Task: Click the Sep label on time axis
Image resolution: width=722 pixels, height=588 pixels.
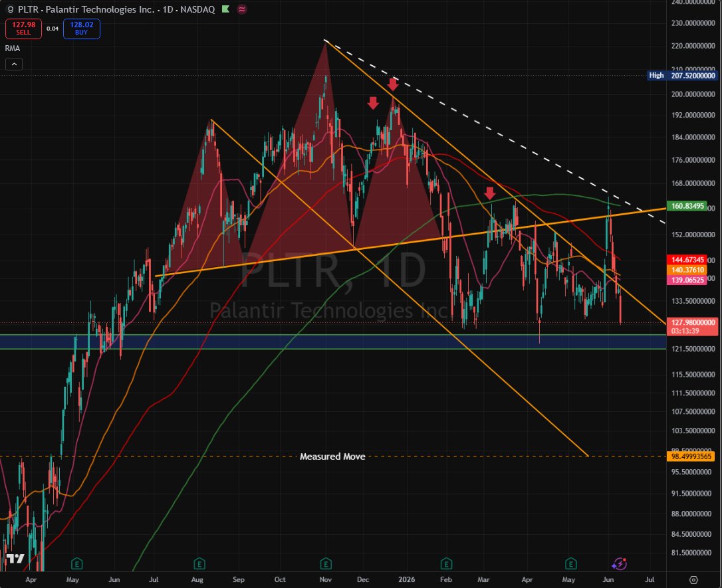Action: [239, 580]
